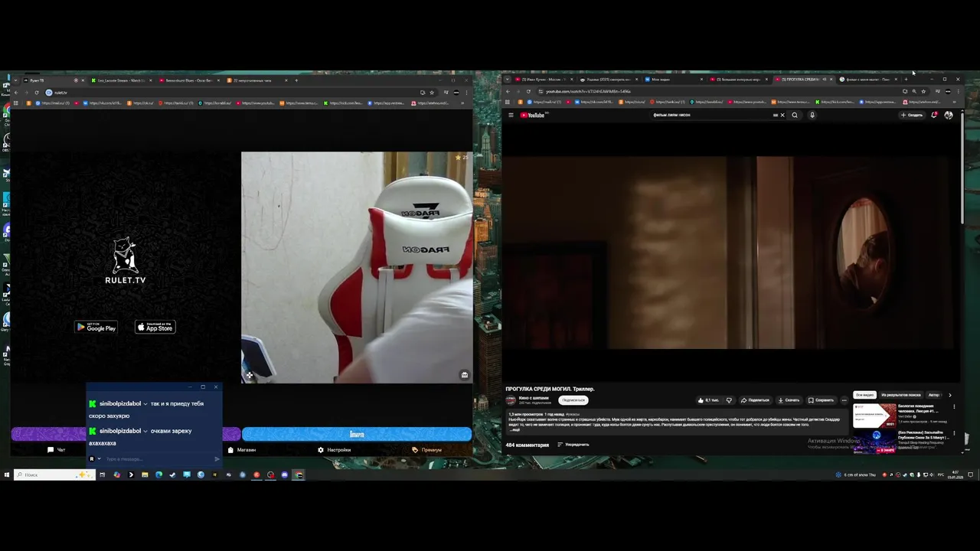Click the RULET.TV cat logo
This screenshot has height=551, width=980.
pyautogui.click(x=125, y=261)
